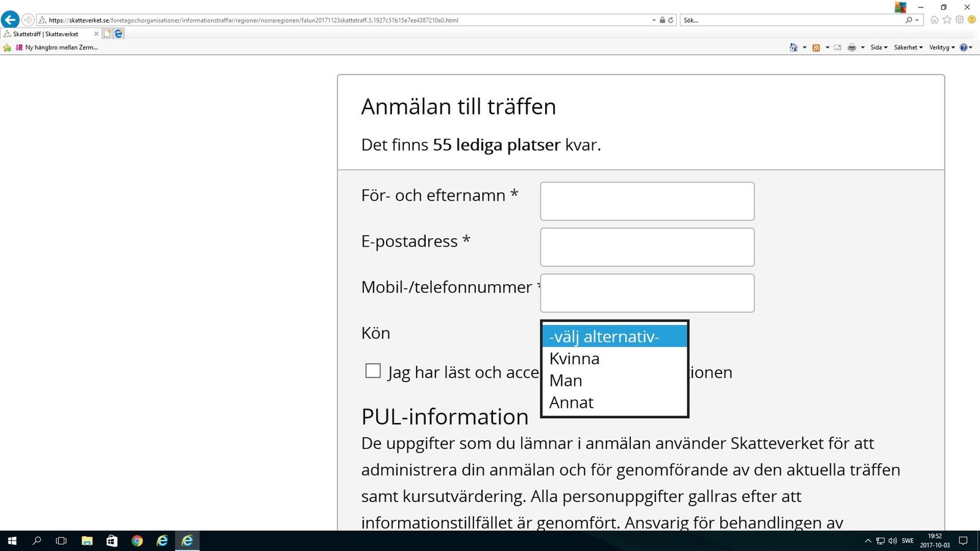Open browser settings gear icon
Screen dimensions: 980x551
point(959,20)
